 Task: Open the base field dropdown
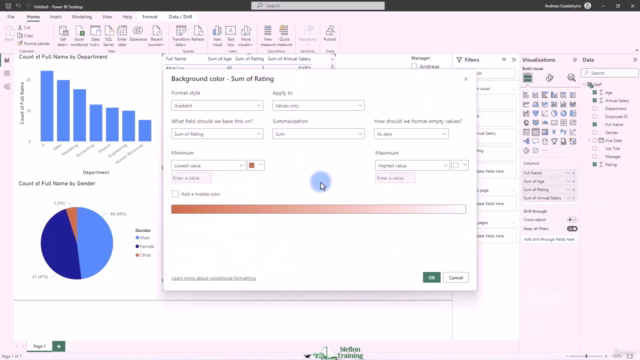pos(217,134)
